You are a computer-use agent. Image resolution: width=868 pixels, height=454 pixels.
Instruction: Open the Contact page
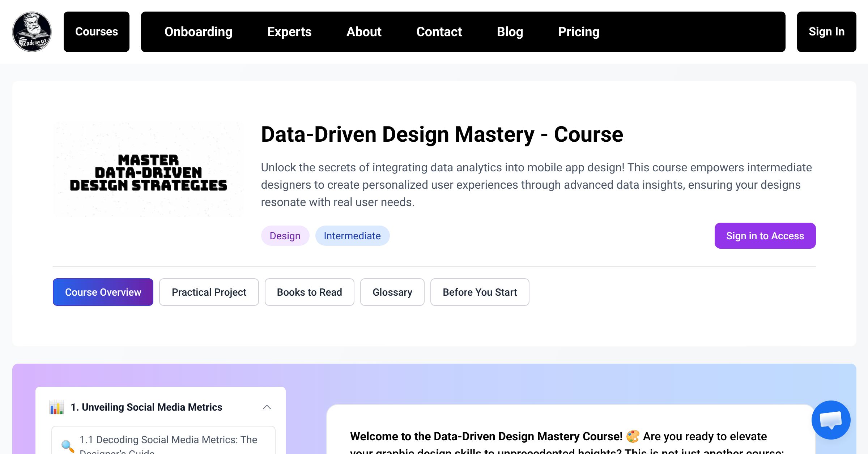click(x=439, y=32)
